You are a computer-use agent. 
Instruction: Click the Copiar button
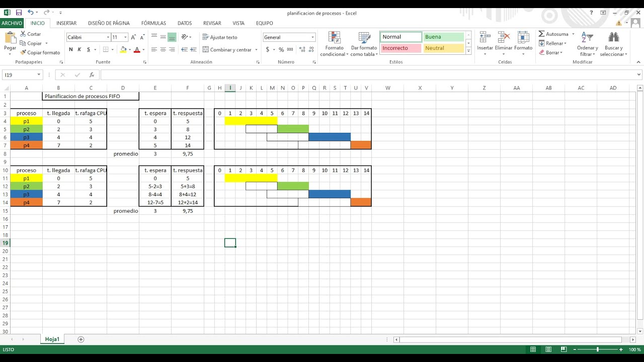[x=31, y=43]
